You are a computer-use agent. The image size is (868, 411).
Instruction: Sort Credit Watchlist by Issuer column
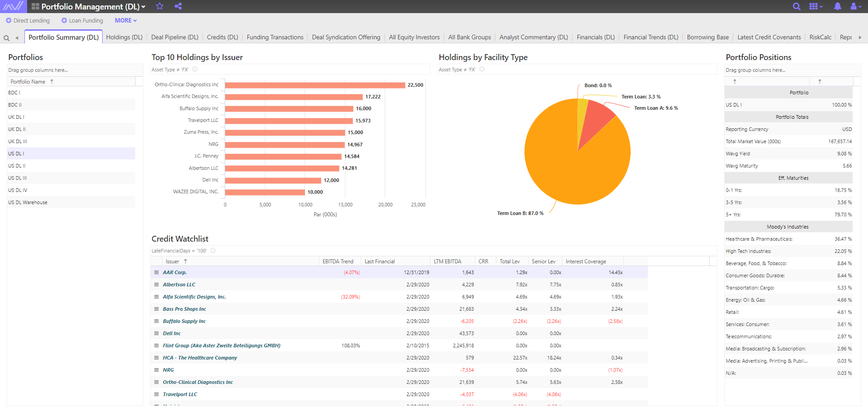point(241,261)
